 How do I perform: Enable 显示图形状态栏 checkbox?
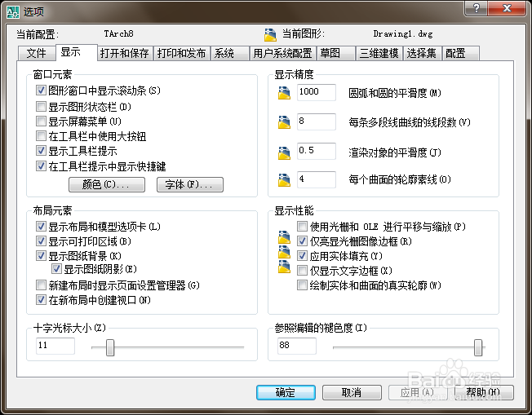click(41, 107)
